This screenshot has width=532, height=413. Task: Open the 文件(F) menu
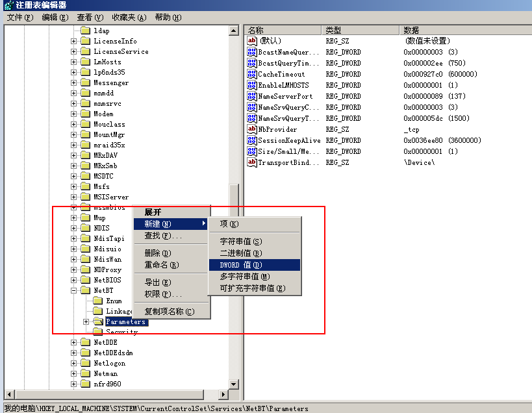20,18
